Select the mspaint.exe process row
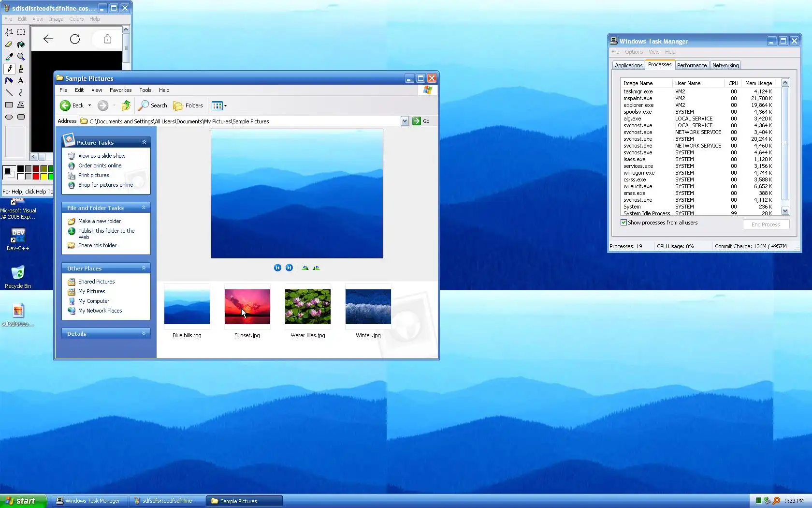 pos(697,98)
